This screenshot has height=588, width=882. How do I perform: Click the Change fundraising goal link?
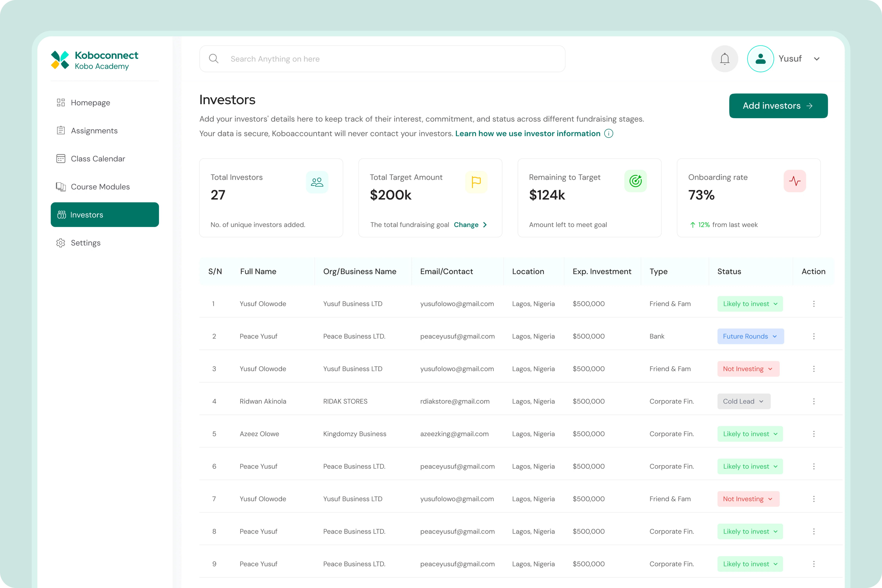[x=469, y=225]
